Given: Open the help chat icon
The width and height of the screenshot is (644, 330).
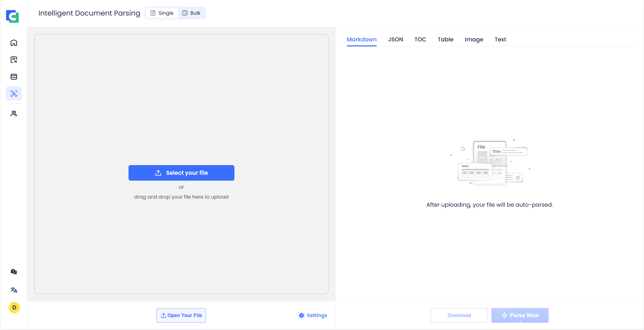Looking at the screenshot, I should click(x=14, y=272).
